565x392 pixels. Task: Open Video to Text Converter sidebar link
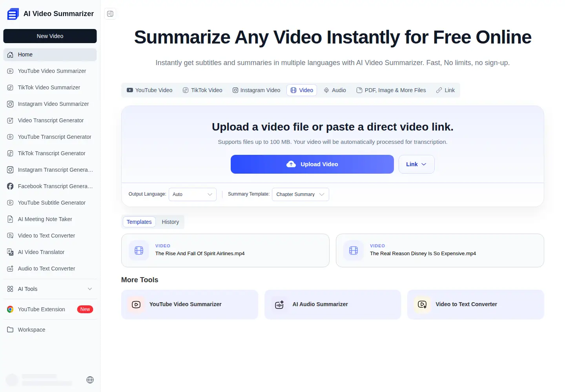[50, 236]
